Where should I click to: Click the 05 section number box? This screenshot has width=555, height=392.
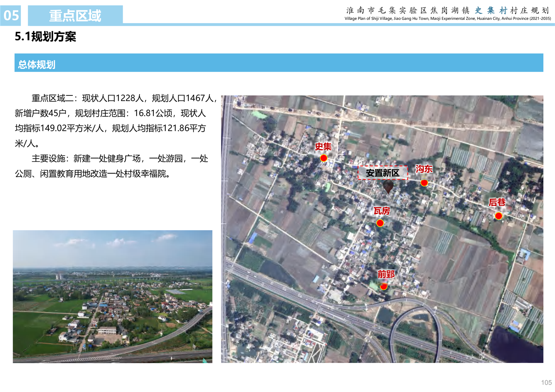11,16
